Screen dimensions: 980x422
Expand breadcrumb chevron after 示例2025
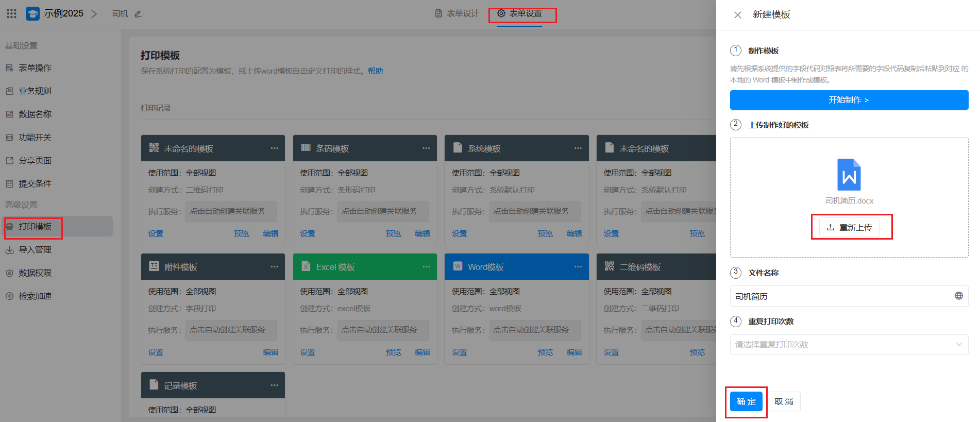tap(94, 14)
